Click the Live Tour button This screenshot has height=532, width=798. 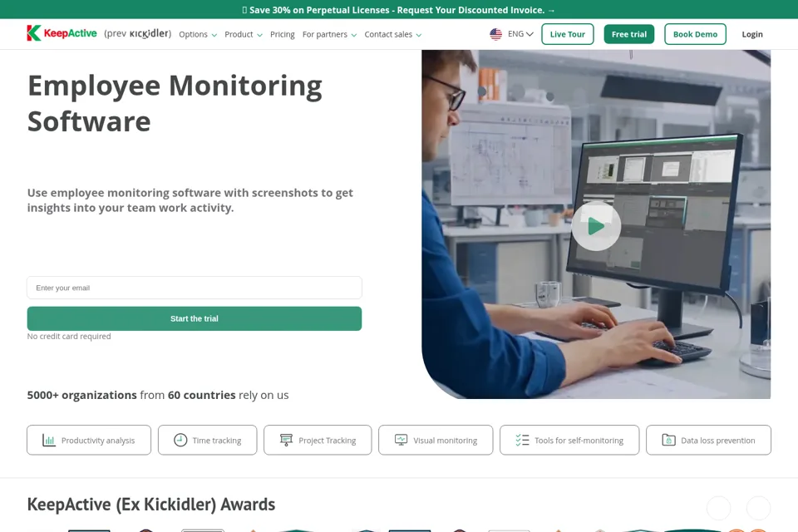point(568,34)
